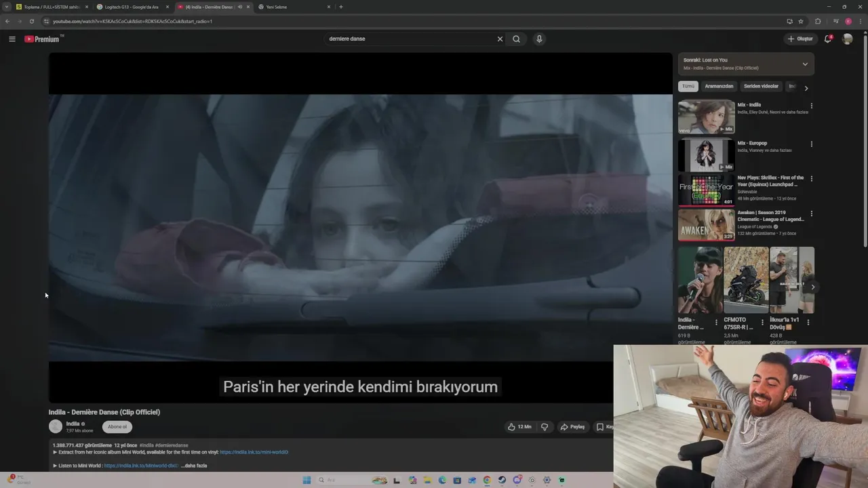
Task: Start voice search with microphone icon
Action: 539,39
